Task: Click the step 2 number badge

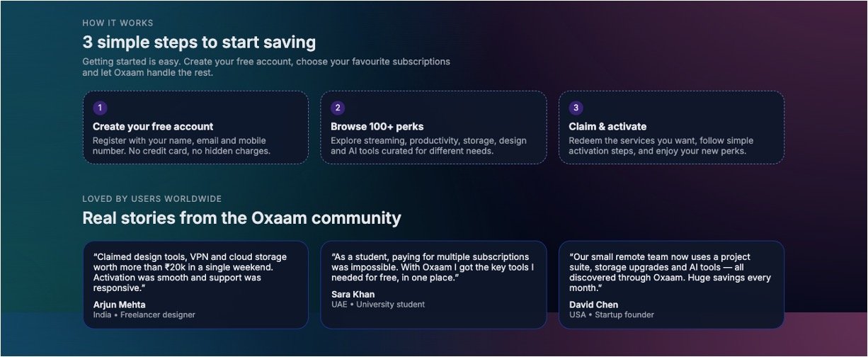Action: pos(338,108)
